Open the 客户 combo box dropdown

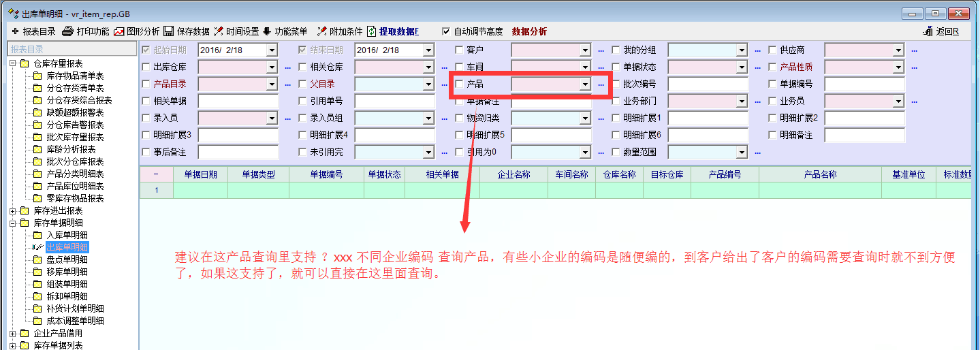coord(584,50)
